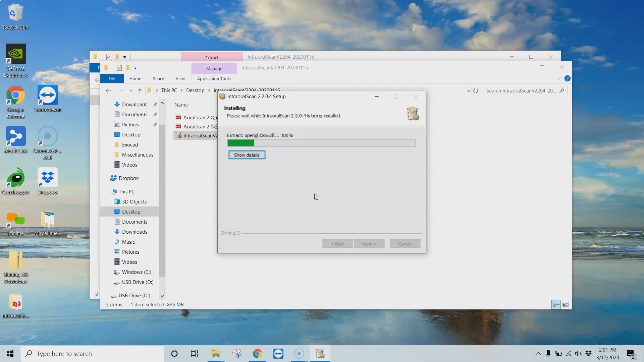Open Snipping tool icon in taskbar

point(236,354)
